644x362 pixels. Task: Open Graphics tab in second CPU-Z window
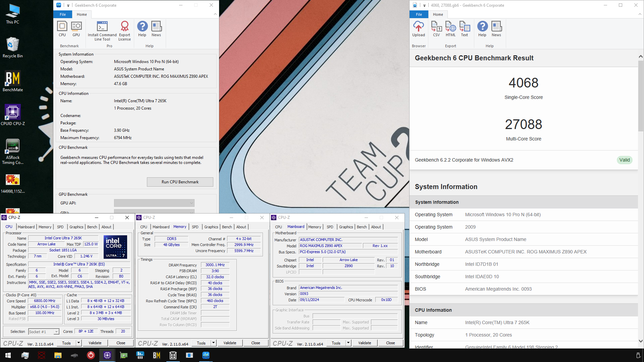pyautogui.click(x=211, y=227)
